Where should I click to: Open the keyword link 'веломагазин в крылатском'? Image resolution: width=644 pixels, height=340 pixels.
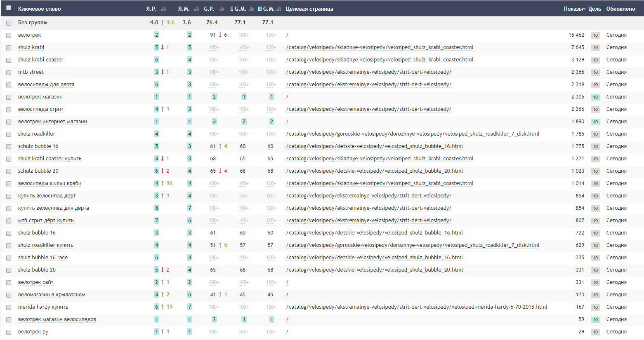(x=52, y=295)
